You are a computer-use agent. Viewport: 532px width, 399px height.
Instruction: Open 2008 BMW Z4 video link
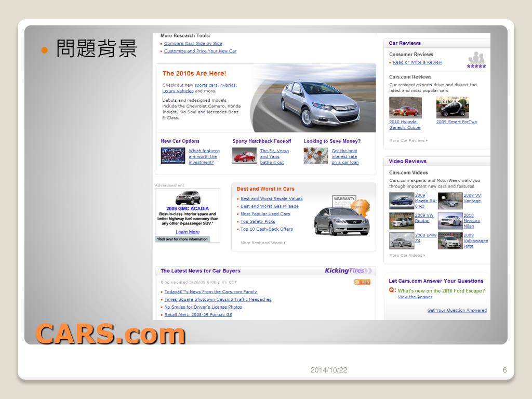[x=425, y=238]
